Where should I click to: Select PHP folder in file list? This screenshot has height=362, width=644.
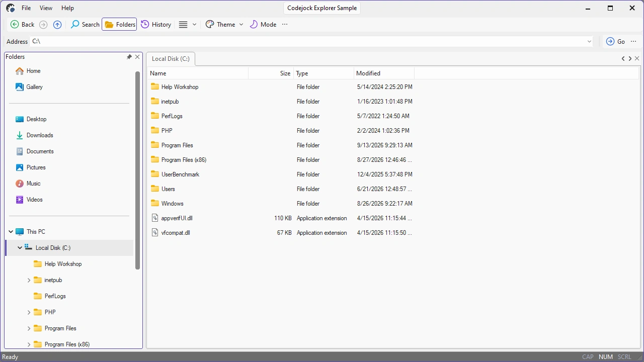click(167, 131)
